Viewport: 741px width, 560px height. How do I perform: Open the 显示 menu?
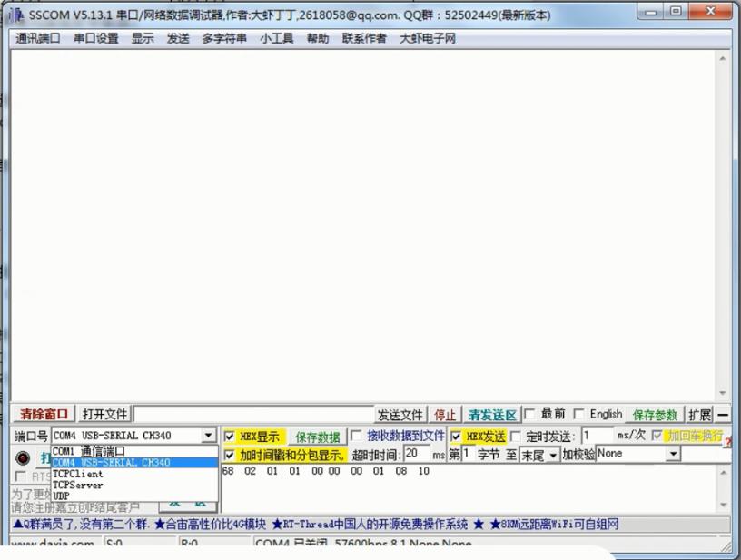[143, 38]
